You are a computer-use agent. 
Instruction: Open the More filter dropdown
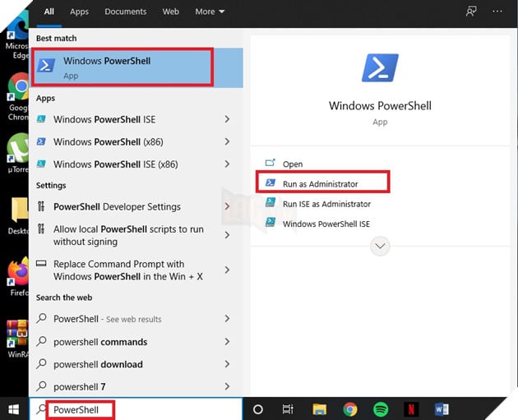pos(210,12)
